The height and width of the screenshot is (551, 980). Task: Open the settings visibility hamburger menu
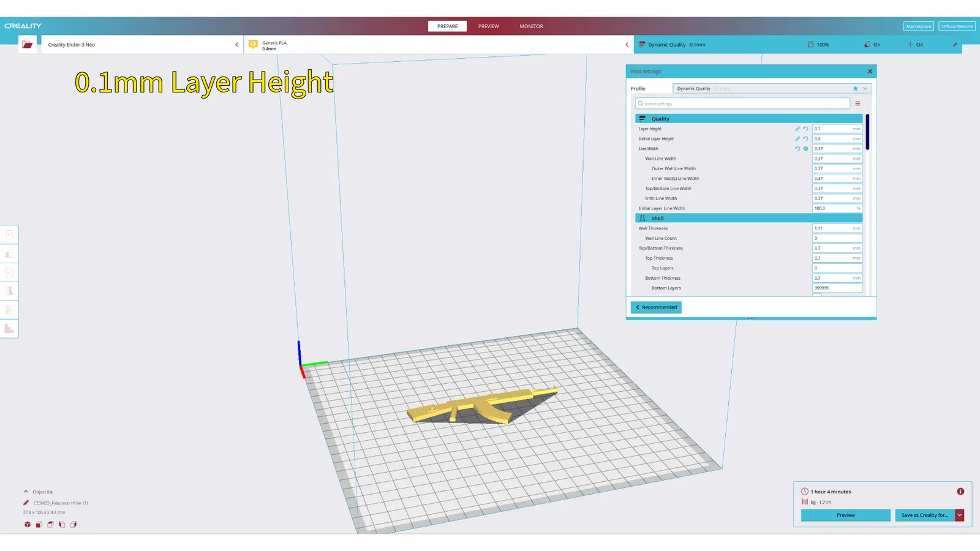858,103
